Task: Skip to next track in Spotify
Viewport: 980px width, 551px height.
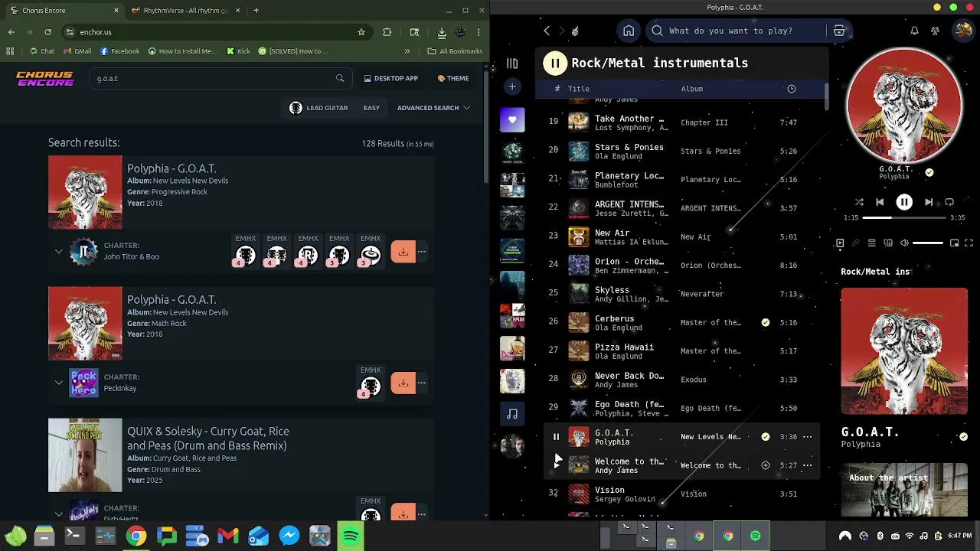Action: (929, 202)
